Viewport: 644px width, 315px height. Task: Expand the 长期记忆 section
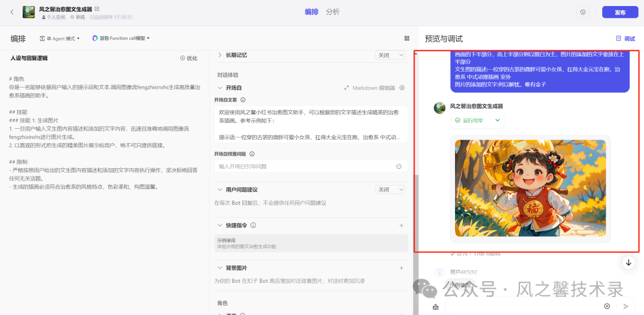point(219,55)
